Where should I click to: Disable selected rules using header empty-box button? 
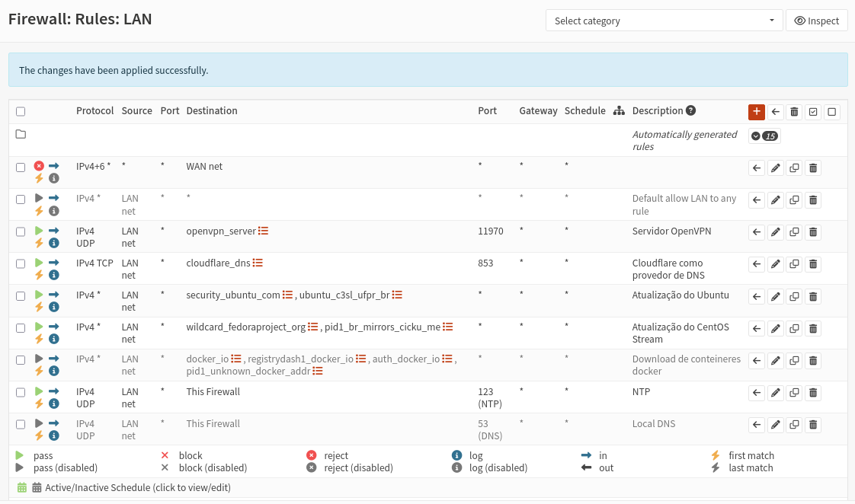click(832, 112)
